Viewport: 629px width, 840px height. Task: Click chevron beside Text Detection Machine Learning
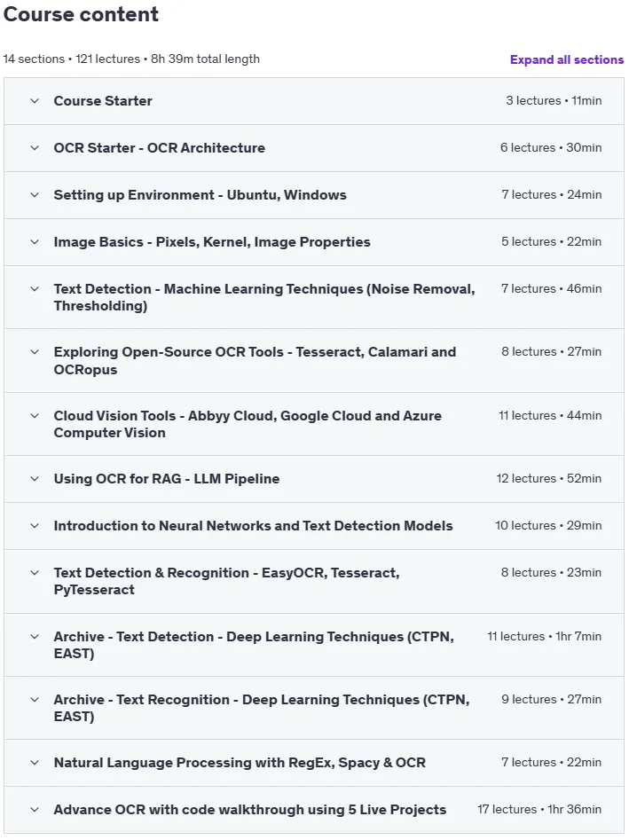[x=35, y=289]
